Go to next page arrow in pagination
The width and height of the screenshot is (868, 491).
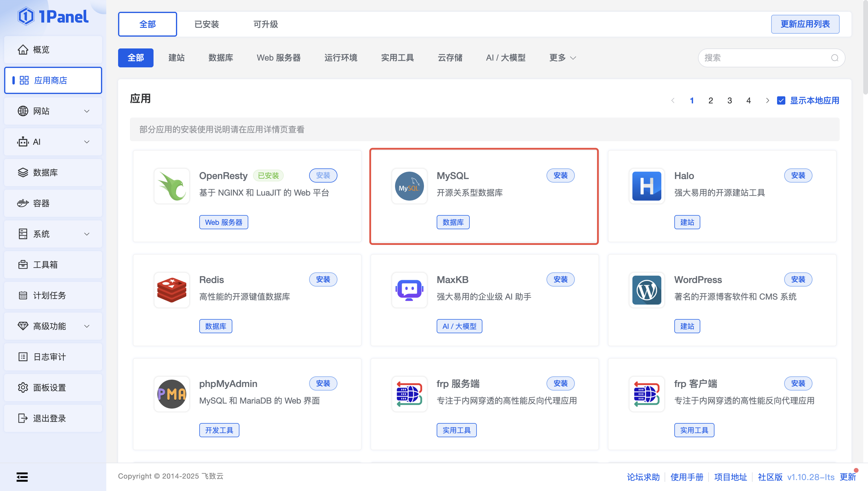pos(767,100)
